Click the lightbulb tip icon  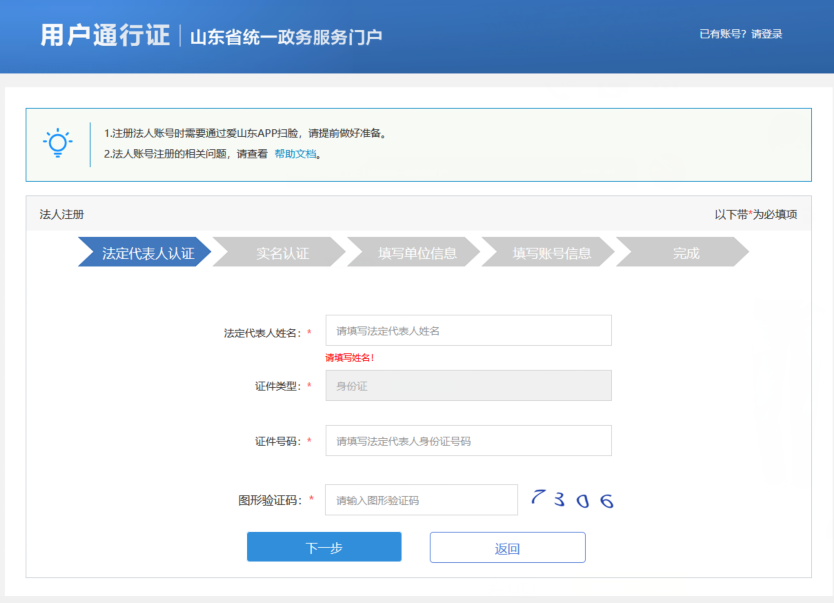click(x=57, y=142)
